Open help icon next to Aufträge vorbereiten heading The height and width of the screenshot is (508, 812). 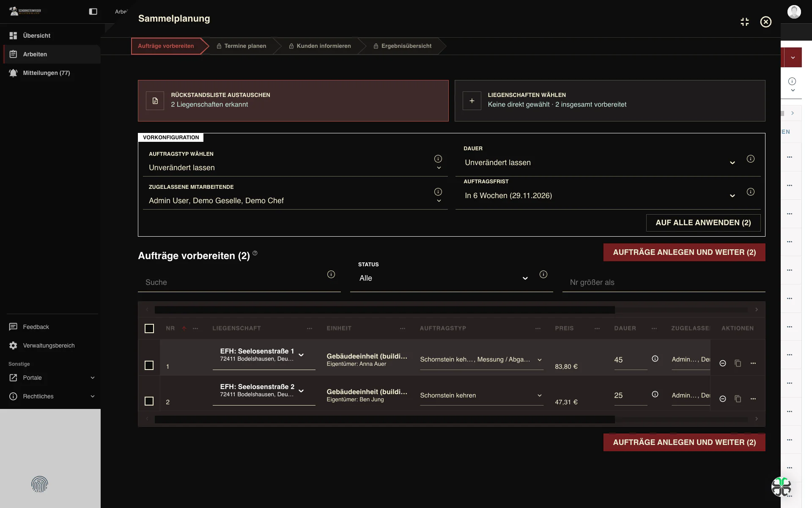coord(255,253)
